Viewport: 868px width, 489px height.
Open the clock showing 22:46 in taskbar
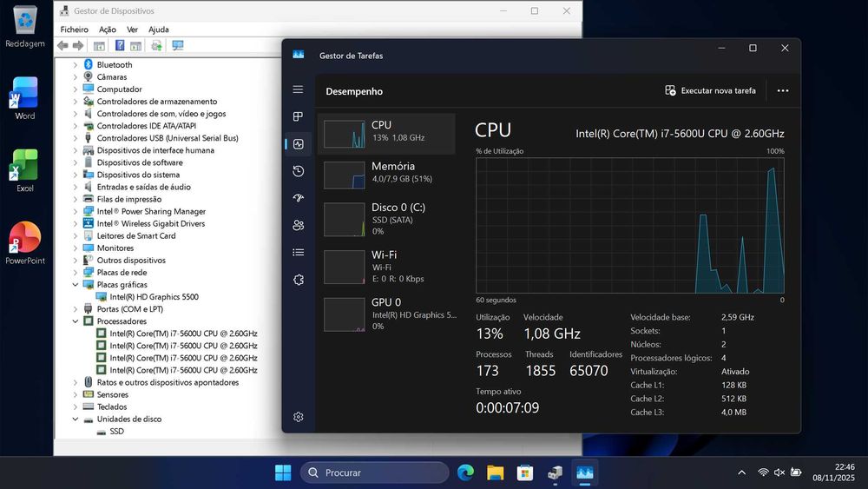[833, 472]
